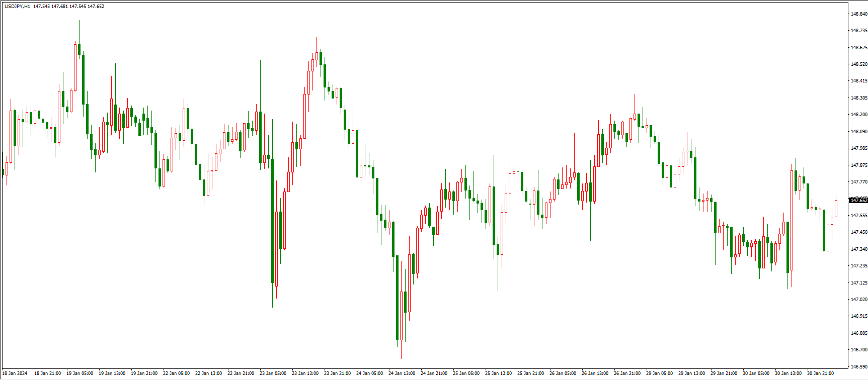Select the current price tag 147.652
The image size is (868, 380).
pos(858,200)
